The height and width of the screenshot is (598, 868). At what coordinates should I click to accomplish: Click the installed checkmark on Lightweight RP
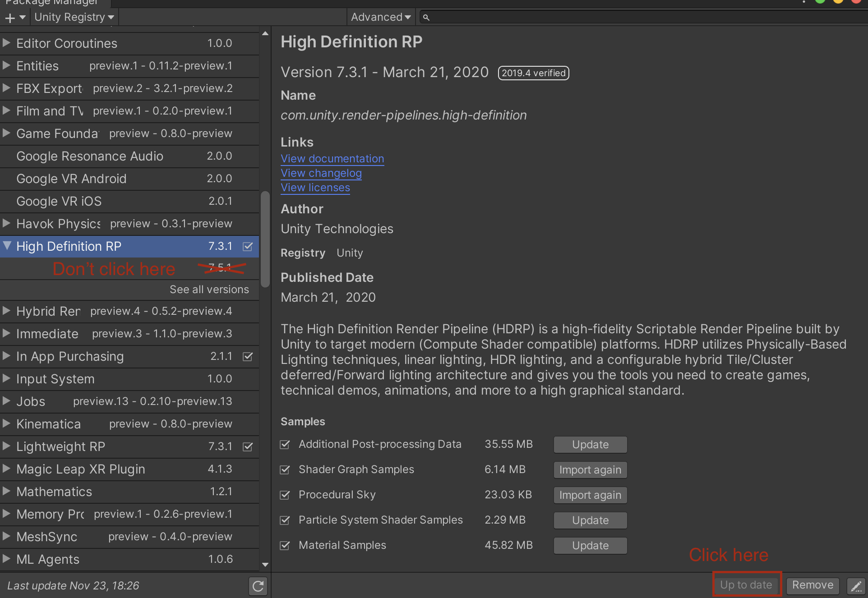click(248, 446)
